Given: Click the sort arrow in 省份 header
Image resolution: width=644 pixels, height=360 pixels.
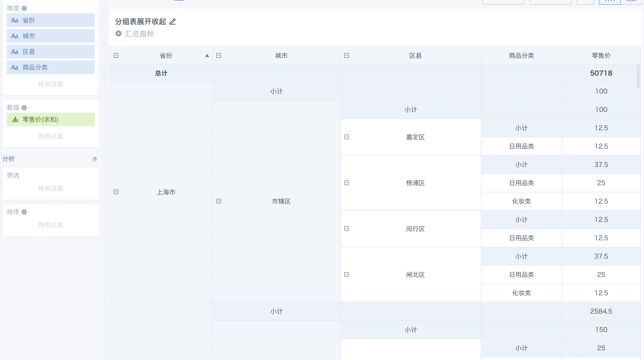Looking at the screenshot, I should point(207,56).
